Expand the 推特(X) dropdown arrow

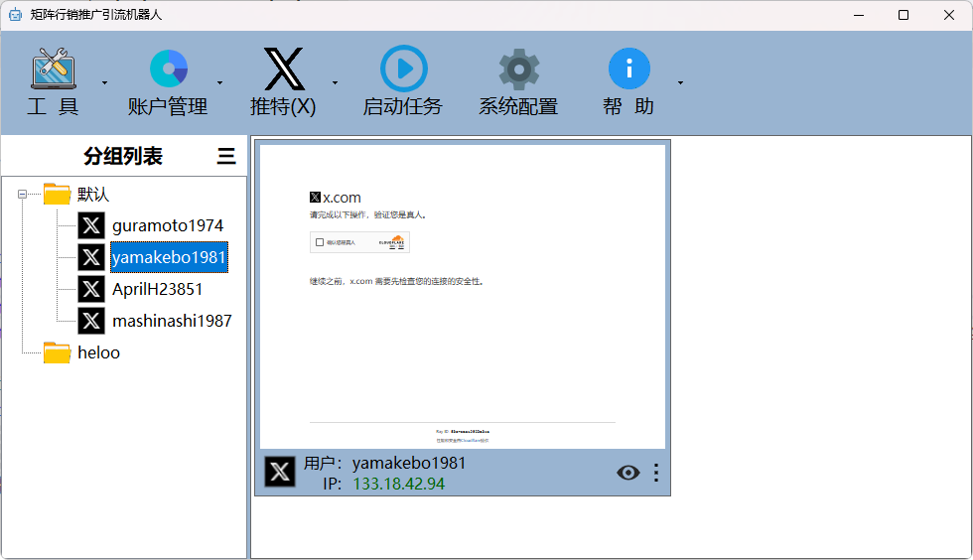tap(336, 82)
